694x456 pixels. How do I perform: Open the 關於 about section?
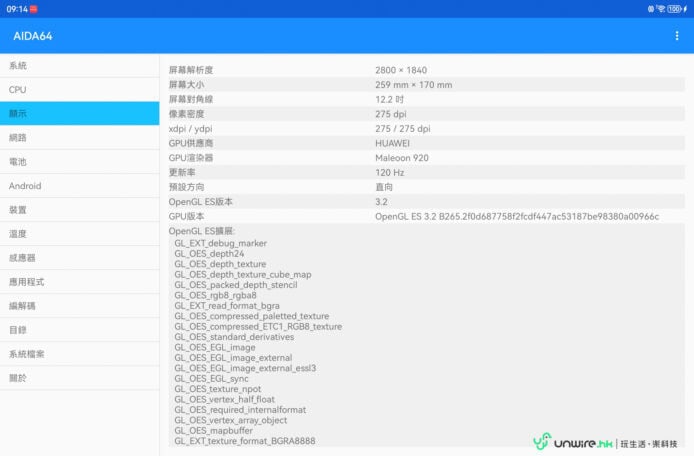[80, 378]
